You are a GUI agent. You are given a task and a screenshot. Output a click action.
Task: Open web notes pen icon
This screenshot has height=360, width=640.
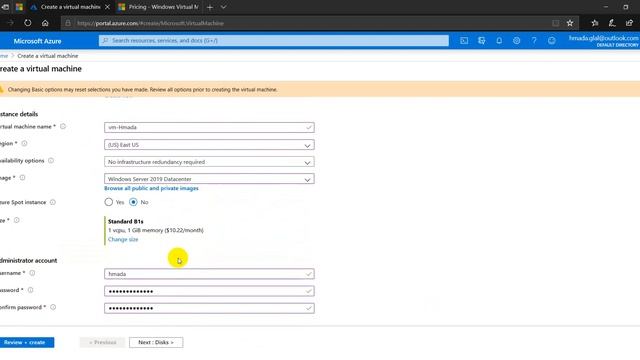tap(612, 23)
